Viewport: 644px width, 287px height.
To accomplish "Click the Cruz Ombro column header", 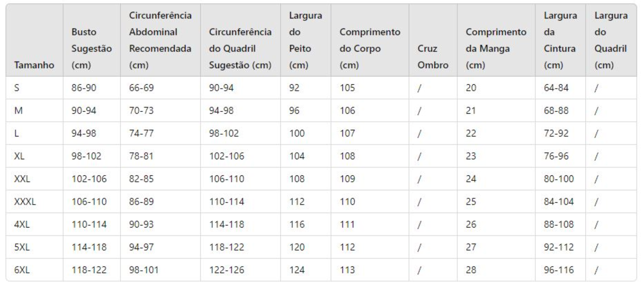I will [433, 57].
